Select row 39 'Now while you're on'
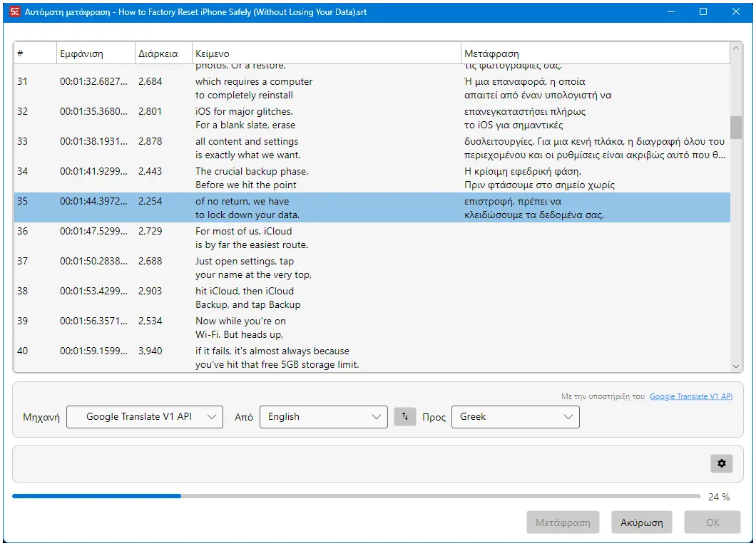756x546 pixels. [240, 321]
